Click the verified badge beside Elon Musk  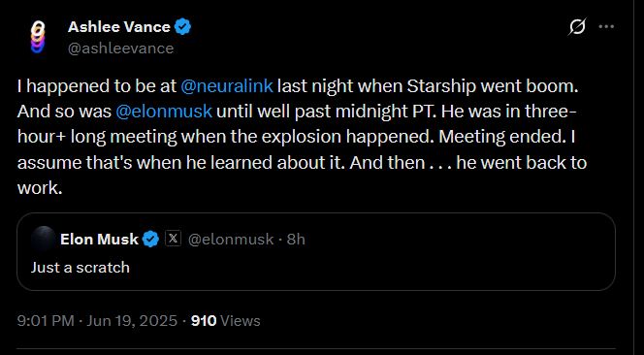coord(150,240)
